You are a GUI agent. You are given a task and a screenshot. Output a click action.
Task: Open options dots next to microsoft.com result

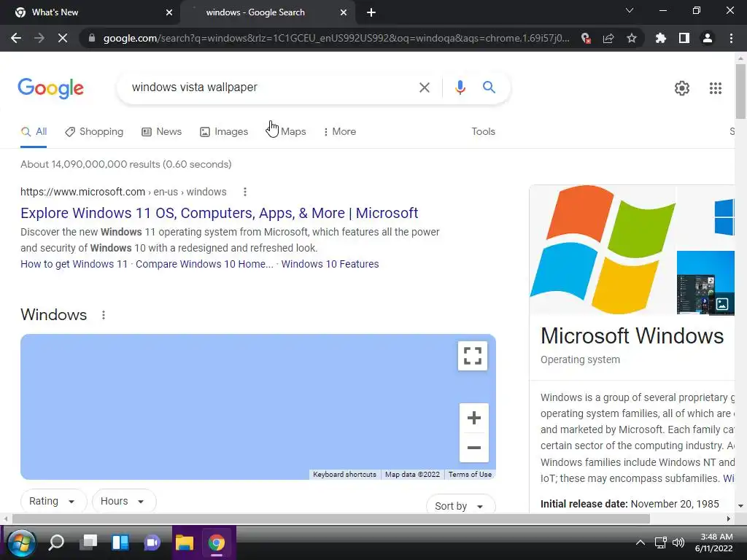point(245,192)
